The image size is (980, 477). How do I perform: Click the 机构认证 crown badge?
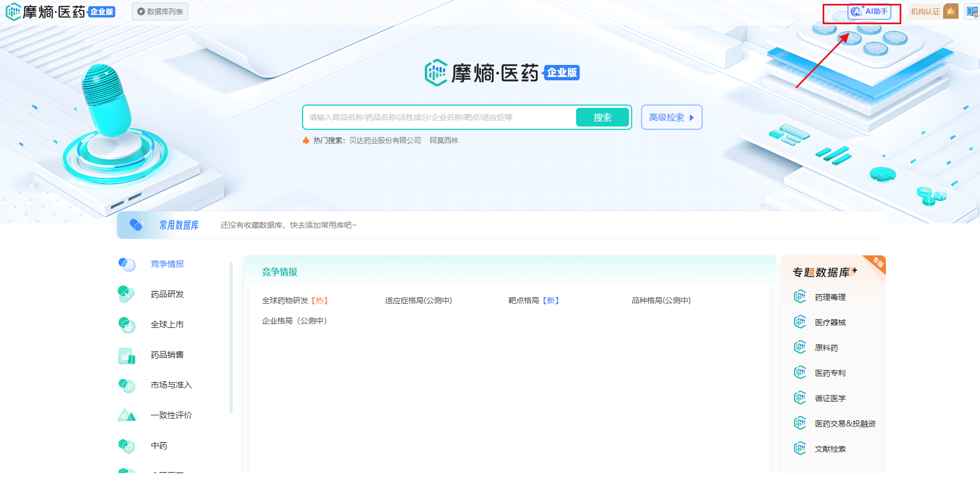[x=950, y=11]
